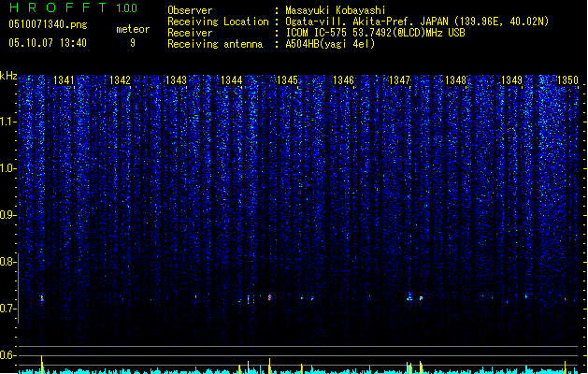This screenshot has width=588, height=374.
Task: Click the 0.6 kHz axis label
Action: [x=7, y=355]
